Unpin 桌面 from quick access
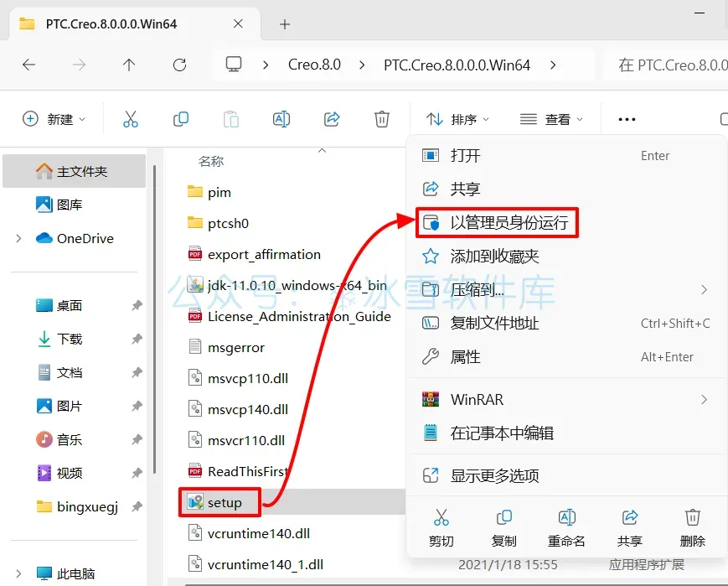Image resolution: width=728 pixels, height=586 pixels. click(x=137, y=305)
